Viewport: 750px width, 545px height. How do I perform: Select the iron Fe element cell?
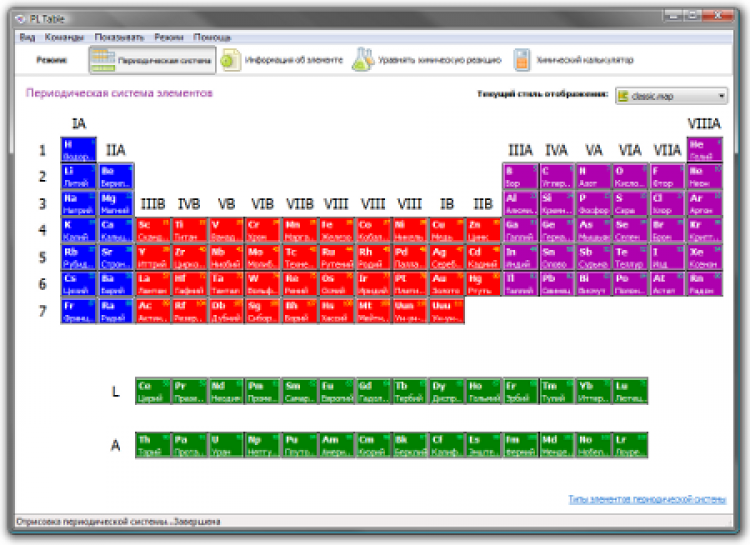pos(337,230)
